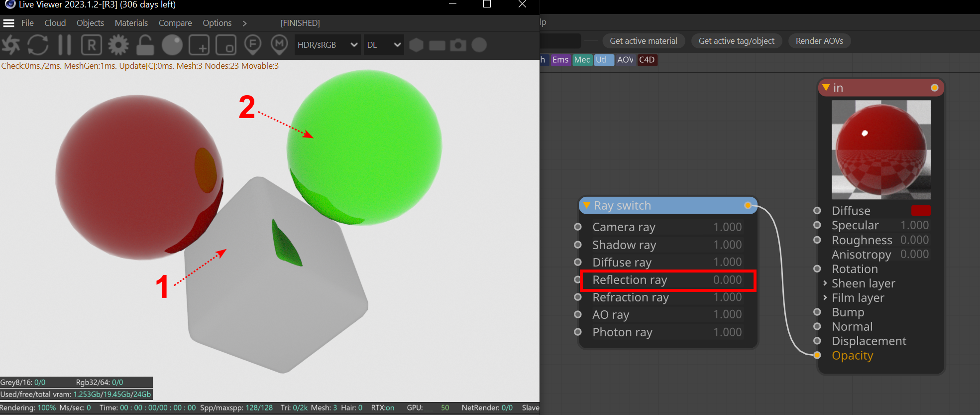The width and height of the screenshot is (980, 415).
Task: Expand the Film layer group
Action: [825, 297]
